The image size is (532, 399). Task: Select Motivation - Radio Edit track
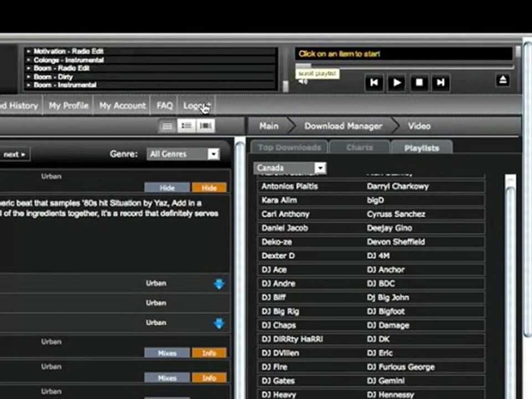click(x=69, y=51)
